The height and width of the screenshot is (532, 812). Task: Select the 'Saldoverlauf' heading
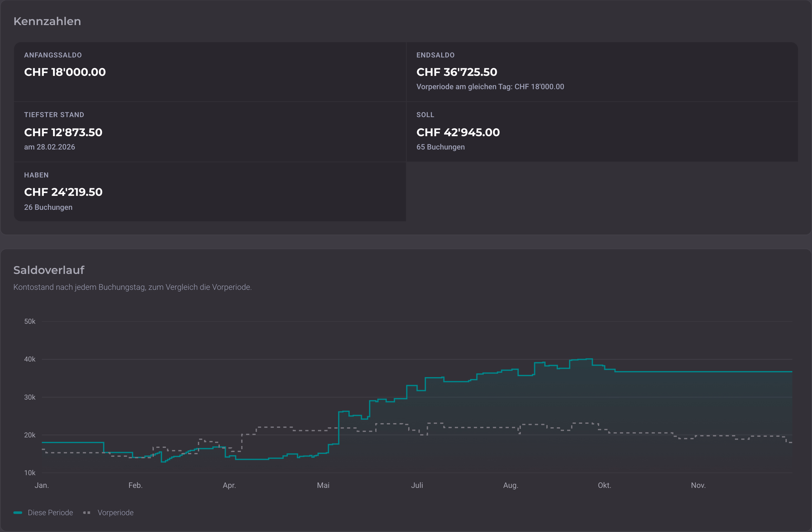point(49,270)
